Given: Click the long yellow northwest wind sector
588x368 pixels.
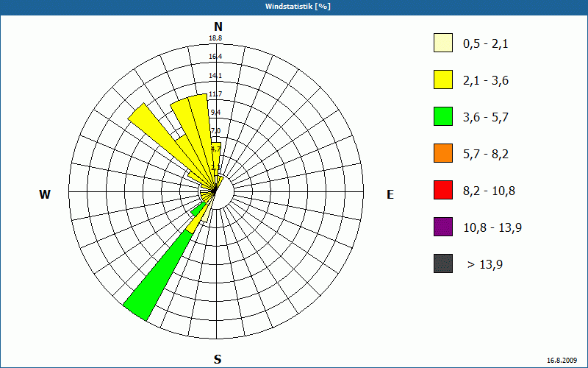Looking at the screenshot, I should coord(161,137).
